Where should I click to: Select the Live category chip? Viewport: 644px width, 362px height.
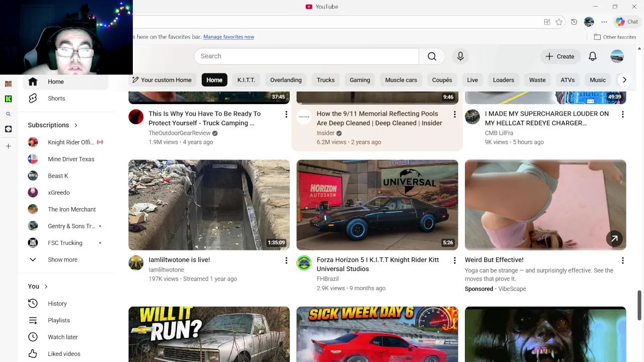pyautogui.click(x=472, y=80)
